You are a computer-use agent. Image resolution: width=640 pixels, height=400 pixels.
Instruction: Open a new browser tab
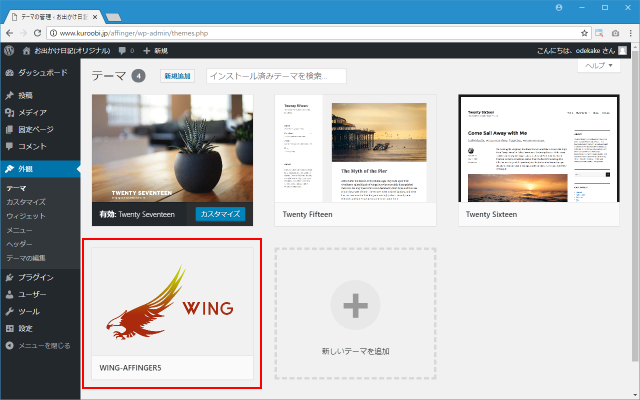(x=113, y=17)
